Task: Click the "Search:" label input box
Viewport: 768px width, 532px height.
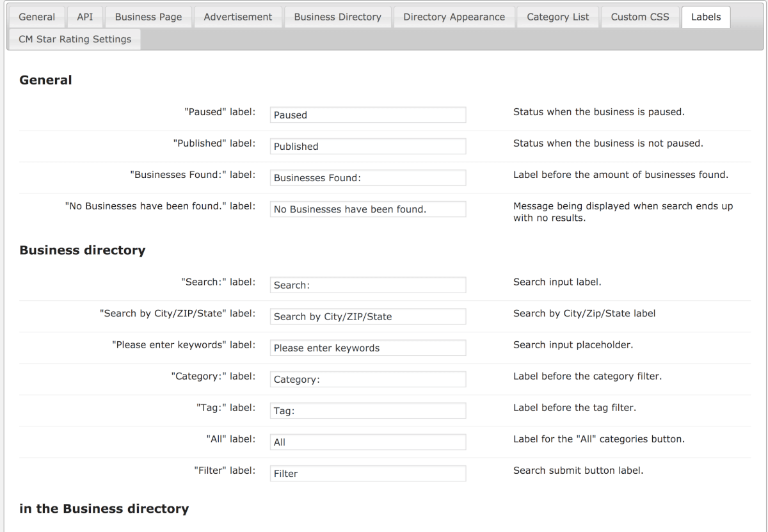Action: pyautogui.click(x=367, y=286)
